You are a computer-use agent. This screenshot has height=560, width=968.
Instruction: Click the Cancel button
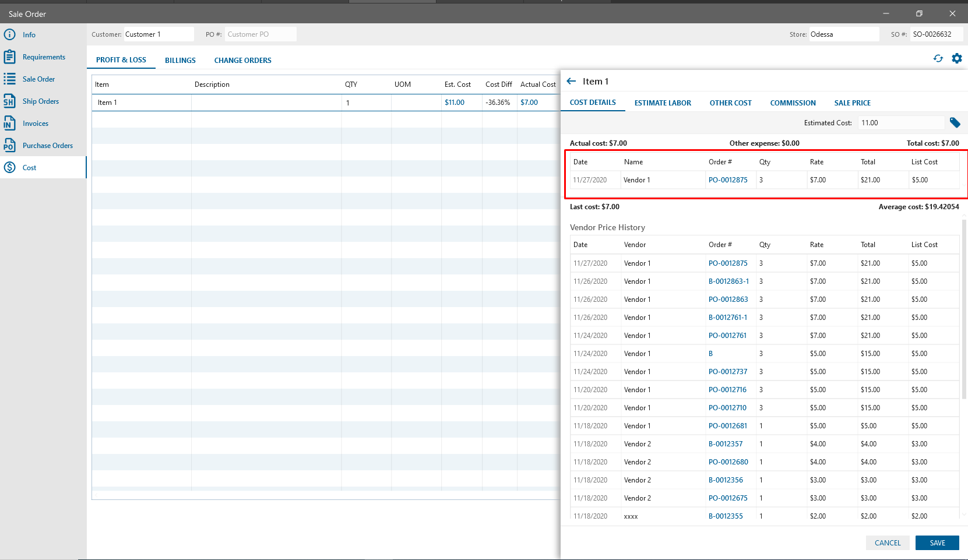(887, 543)
